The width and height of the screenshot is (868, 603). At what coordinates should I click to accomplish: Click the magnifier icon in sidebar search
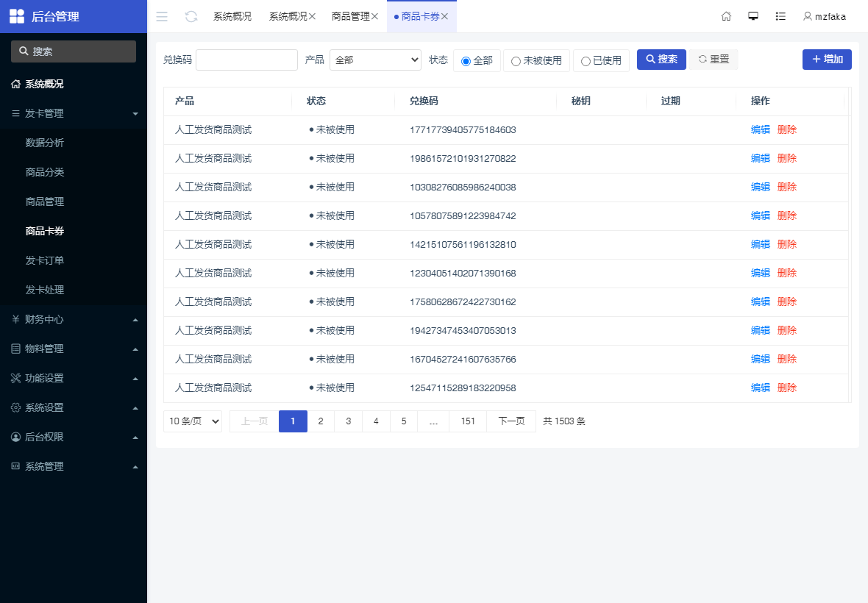[24, 51]
